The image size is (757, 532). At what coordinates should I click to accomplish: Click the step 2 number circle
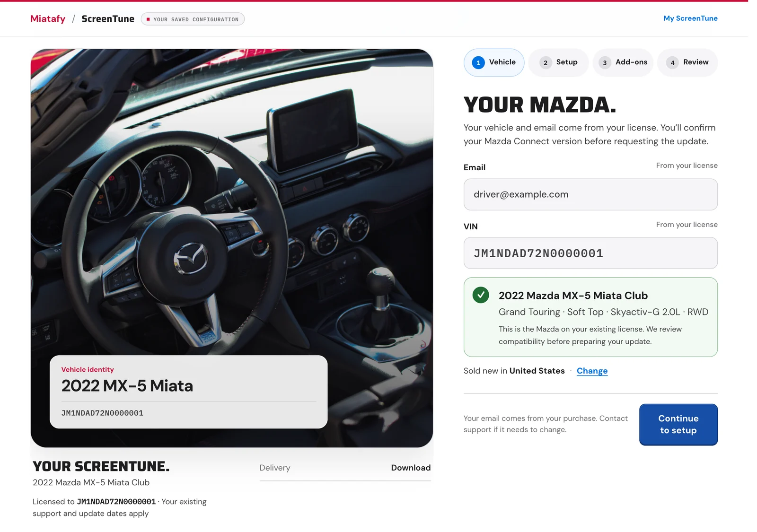546,62
